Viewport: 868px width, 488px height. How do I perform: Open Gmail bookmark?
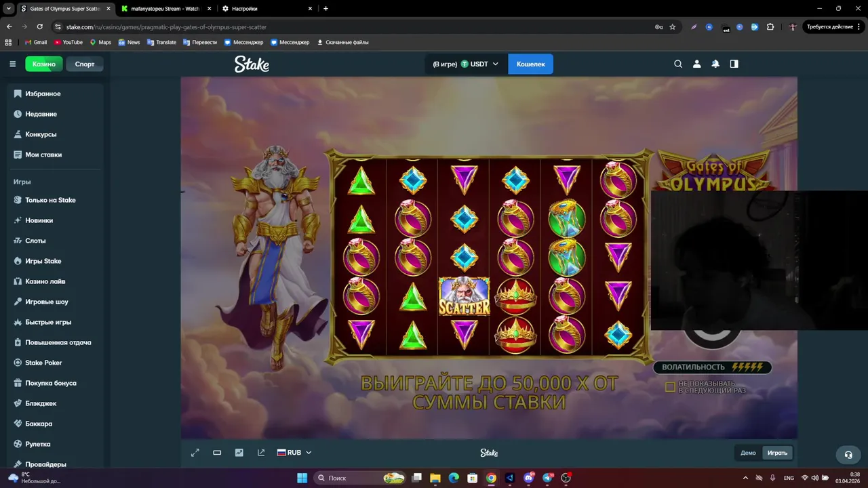[x=35, y=42]
